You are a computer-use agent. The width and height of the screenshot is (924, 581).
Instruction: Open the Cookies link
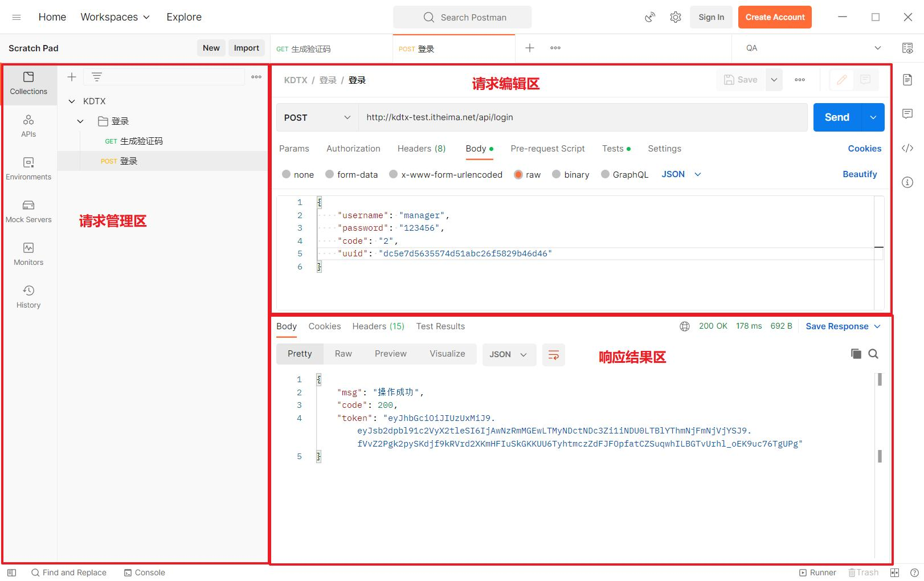(864, 149)
